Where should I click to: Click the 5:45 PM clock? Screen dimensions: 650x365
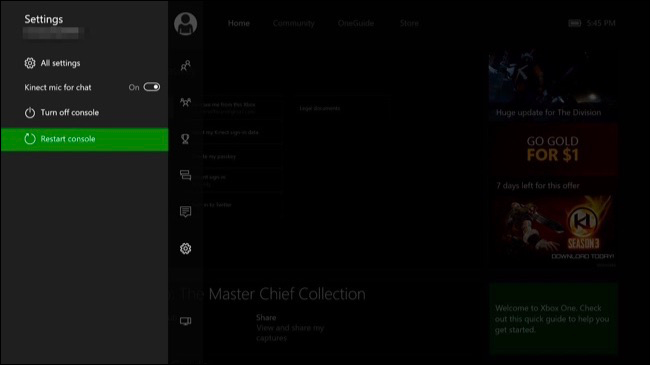point(601,23)
